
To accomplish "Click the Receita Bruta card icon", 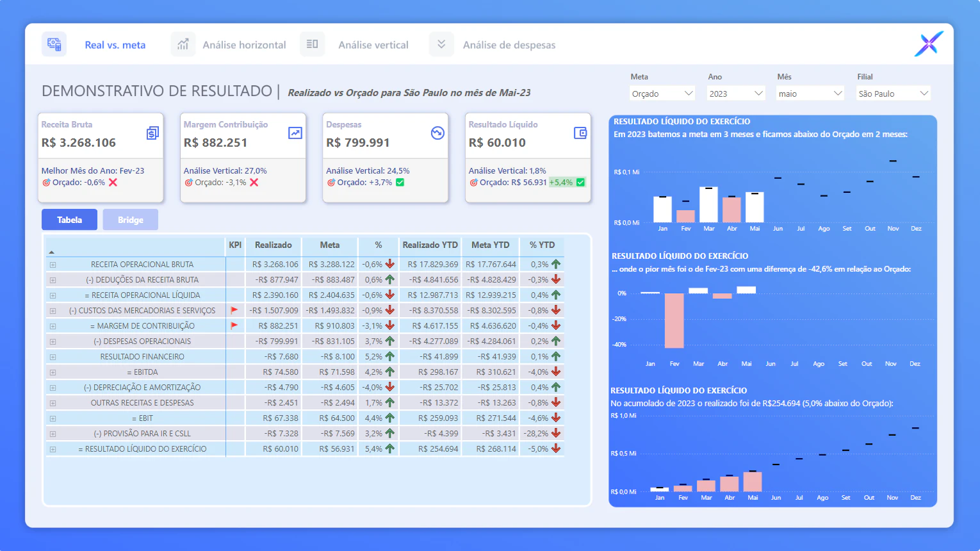I will coord(152,133).
